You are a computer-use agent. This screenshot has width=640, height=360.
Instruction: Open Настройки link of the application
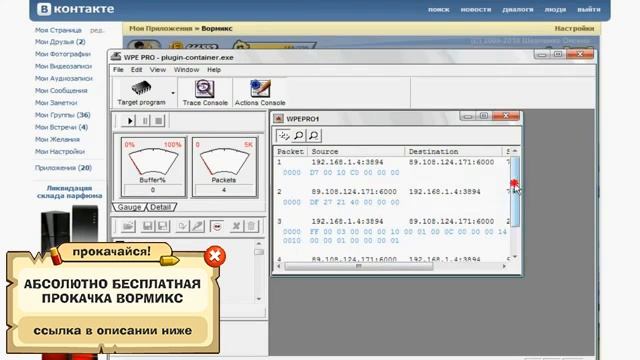click(x=574, y=29)
